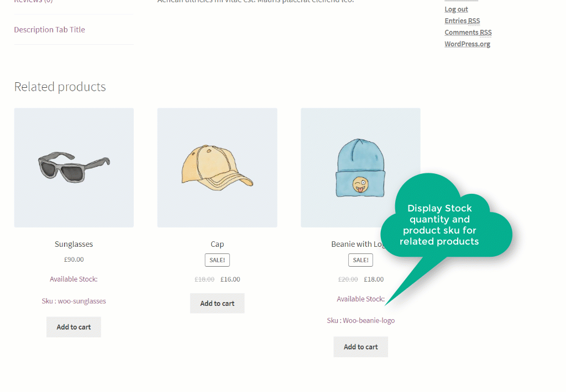The image size is (566, 392).
Task: Click the Sunglasses product title
Action: [x=74, y=244]
